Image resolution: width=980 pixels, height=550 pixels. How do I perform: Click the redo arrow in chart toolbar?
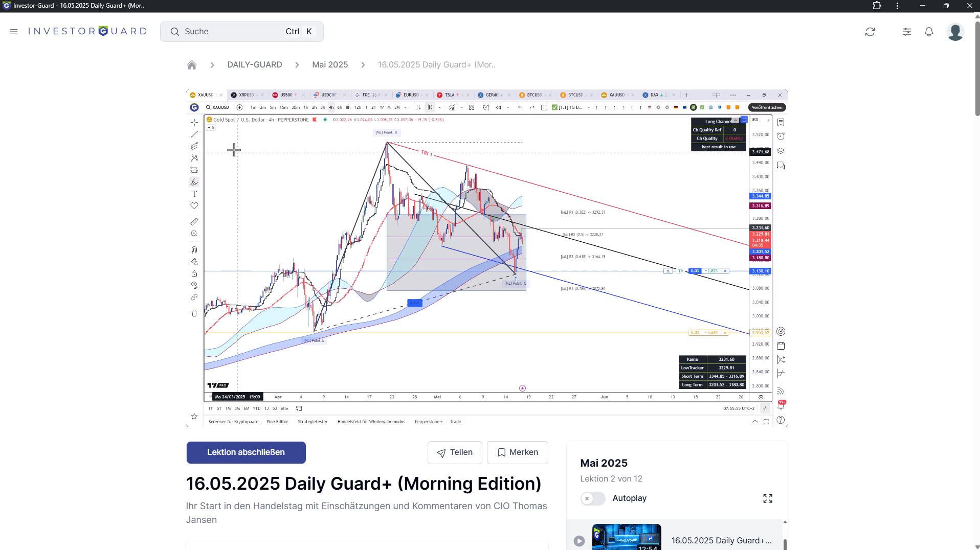point(532,107)
